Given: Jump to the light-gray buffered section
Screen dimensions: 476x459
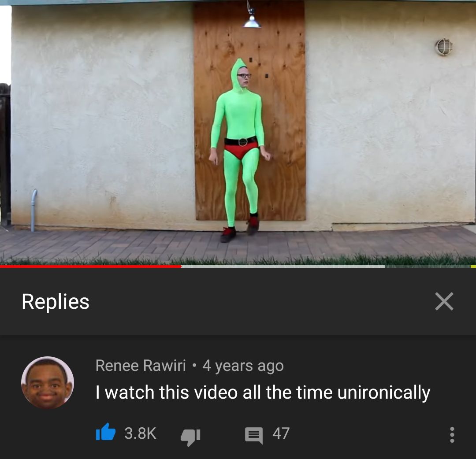Looking at the screenshot, I should (283, 267).
